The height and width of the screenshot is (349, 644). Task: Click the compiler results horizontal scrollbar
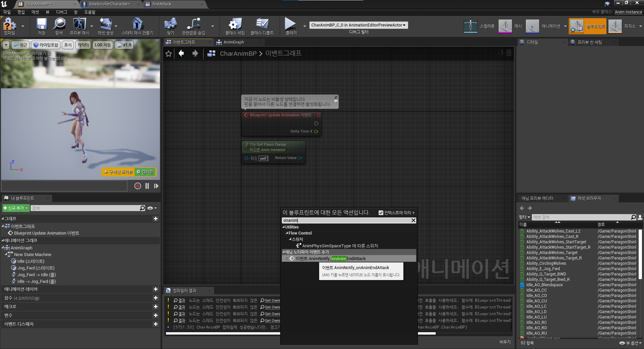tap(301, 334)
